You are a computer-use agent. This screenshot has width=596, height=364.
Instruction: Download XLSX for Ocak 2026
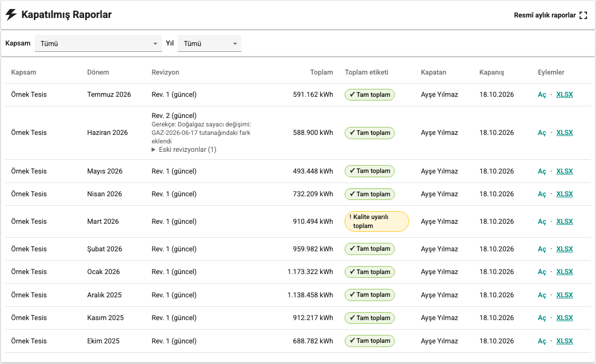click(x=564, y=272)
